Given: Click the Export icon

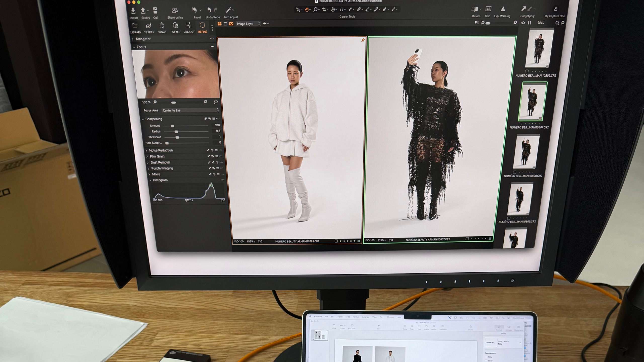Looking at the screenshot, I should coord(143,11).
